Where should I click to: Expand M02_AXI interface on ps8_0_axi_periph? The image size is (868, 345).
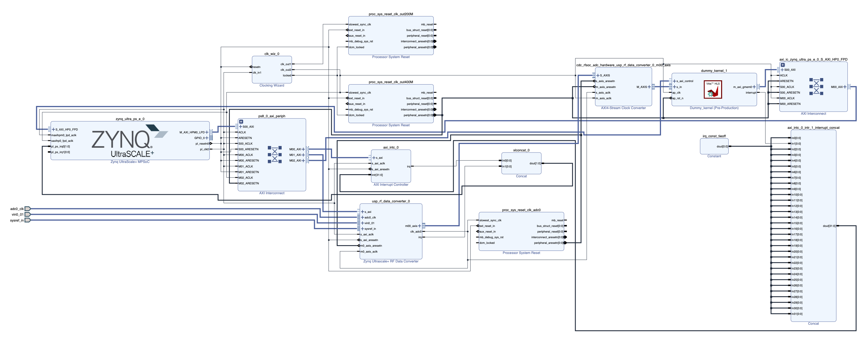coord(303,161)
